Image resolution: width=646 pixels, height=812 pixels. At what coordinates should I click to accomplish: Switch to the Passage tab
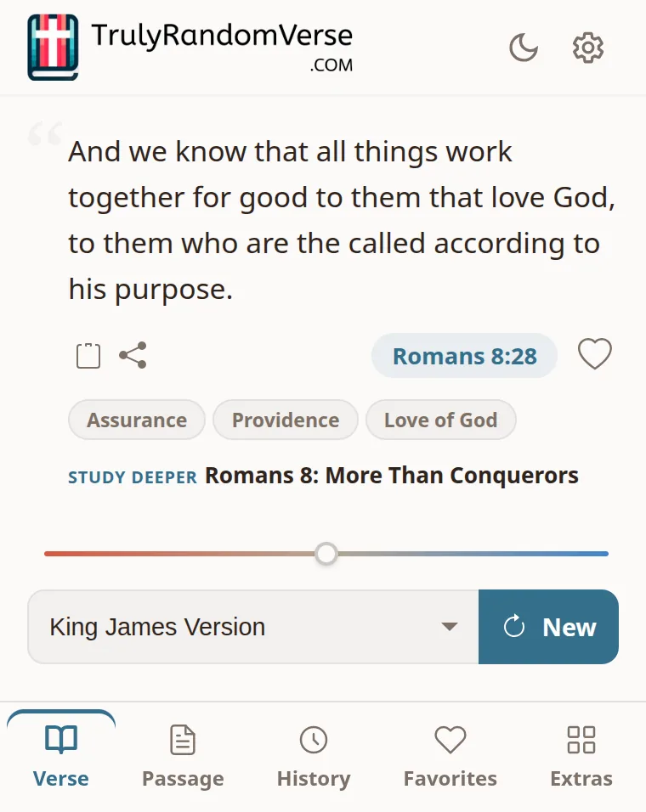click(183, 757)
